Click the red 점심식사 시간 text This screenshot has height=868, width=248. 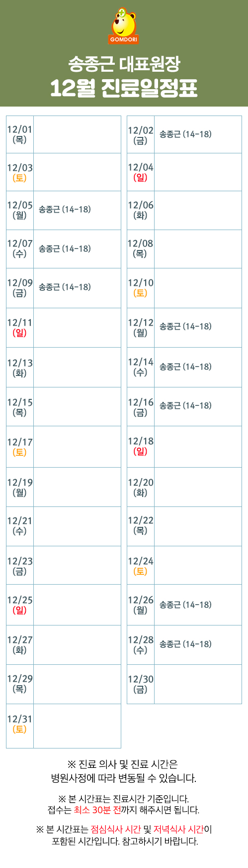tap(116, 829)
